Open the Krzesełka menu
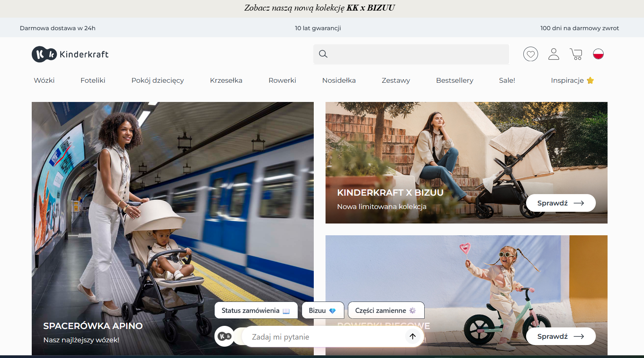 (x=226, y=80)
